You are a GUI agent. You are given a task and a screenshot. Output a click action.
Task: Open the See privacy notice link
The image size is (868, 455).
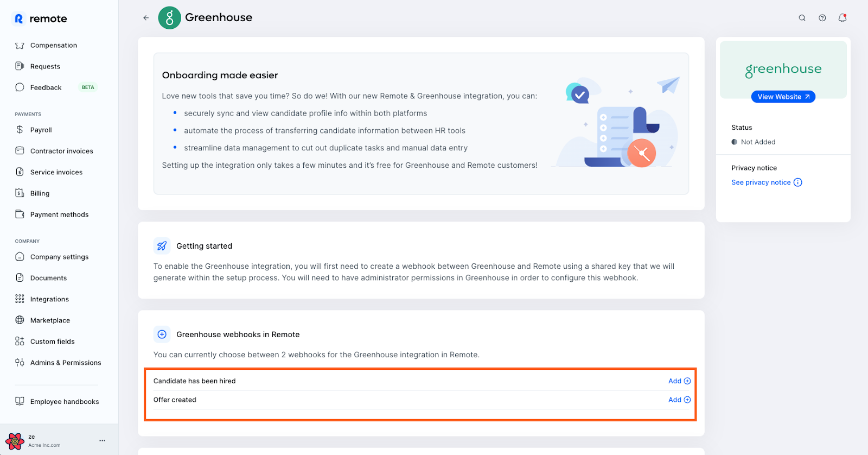761,182
